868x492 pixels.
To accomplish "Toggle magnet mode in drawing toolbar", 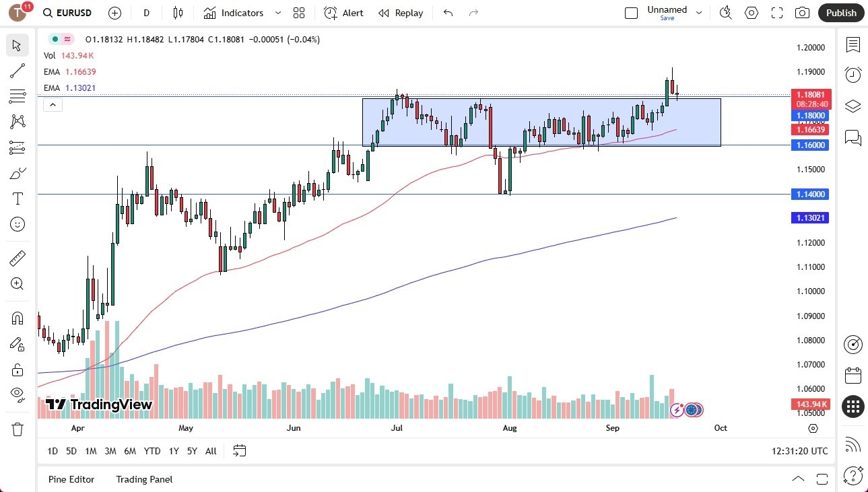I will (x=17, y=318).
